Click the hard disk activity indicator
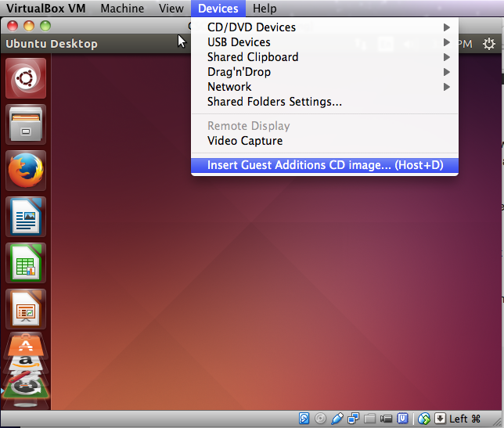 pos(304,419)
